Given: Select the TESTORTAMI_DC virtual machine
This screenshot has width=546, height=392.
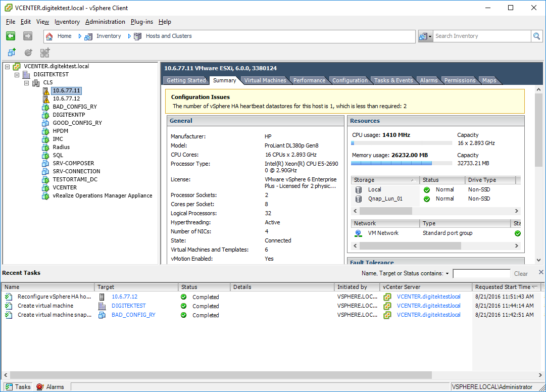Looking at the screenshot, I should coord(75,180).
